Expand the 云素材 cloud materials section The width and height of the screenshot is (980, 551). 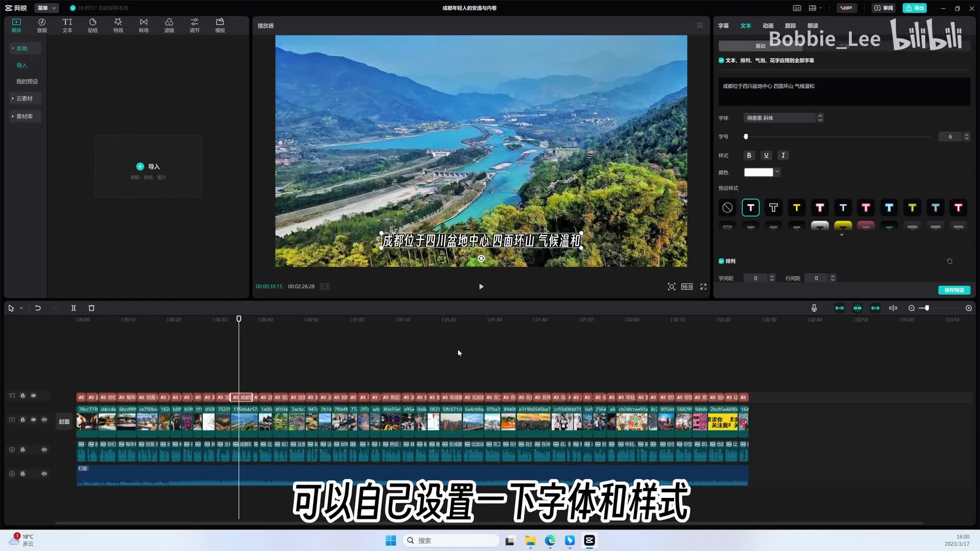click(x=24, y=98)
